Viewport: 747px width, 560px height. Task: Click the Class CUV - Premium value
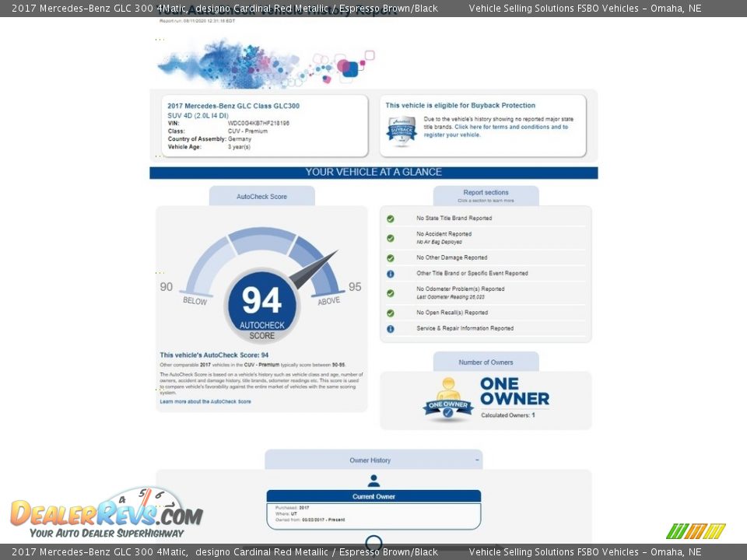click(x=247, y=131)
